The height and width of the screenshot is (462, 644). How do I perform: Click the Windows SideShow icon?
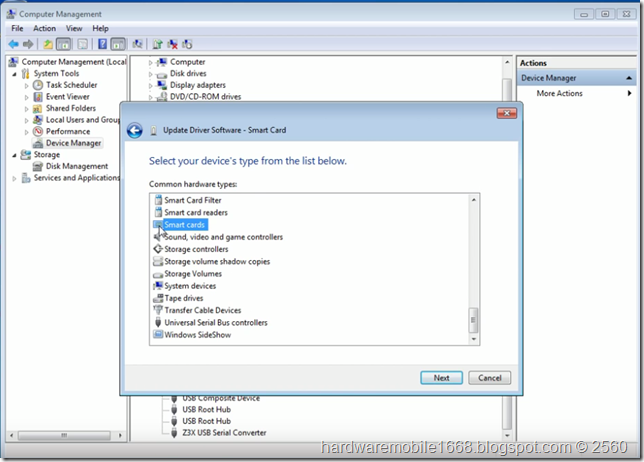(158, 335)
